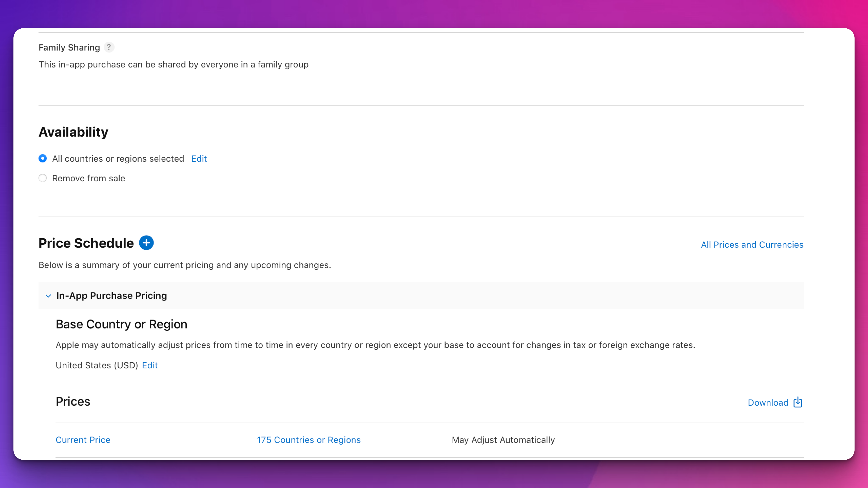Open All Prices and Currencies link
The height and width of the screenshot is (488, 868).
pos(752,245)
